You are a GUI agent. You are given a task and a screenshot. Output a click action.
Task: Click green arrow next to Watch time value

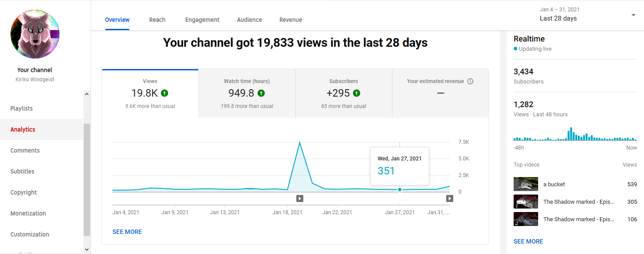pyautogui.click(x=261, y=93)
